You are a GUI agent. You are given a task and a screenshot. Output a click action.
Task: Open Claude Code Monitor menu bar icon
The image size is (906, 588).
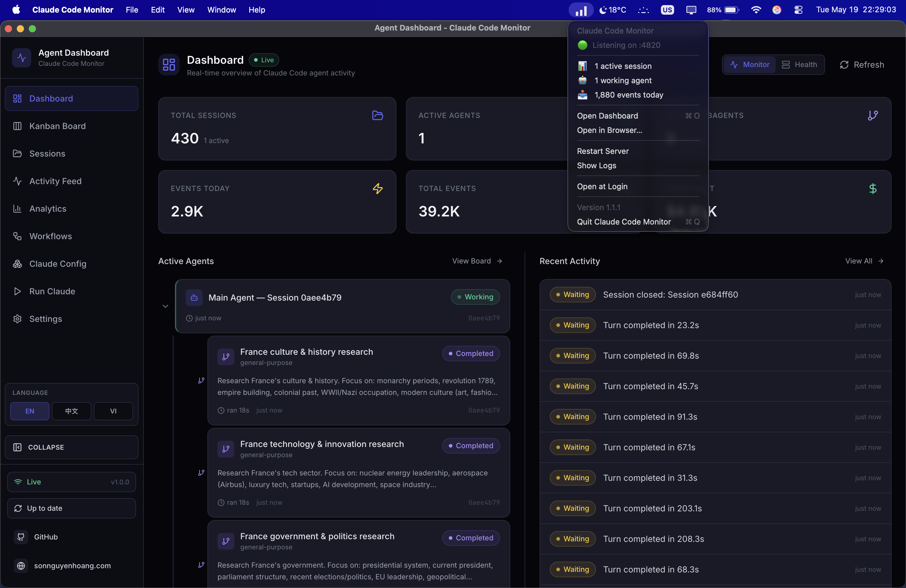[581, 10]
